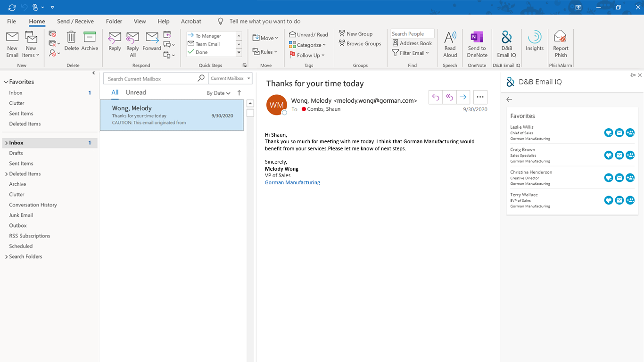Screen dimensions: 644x362
Task: Select the Team Email quick step
Action: (210, 44)
